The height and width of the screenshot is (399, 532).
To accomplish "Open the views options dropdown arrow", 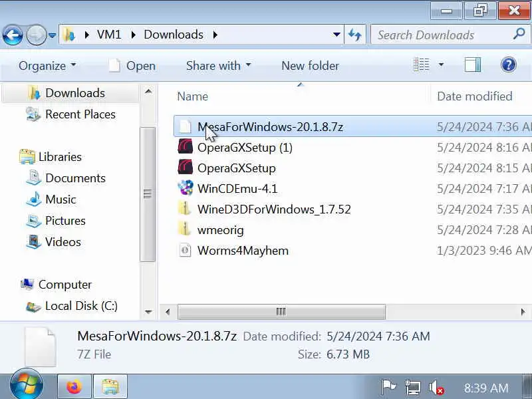I will 441,65.
